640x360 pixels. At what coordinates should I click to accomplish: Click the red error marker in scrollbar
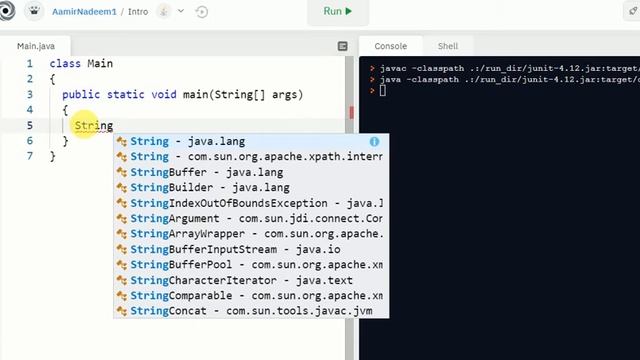point(351,112)
